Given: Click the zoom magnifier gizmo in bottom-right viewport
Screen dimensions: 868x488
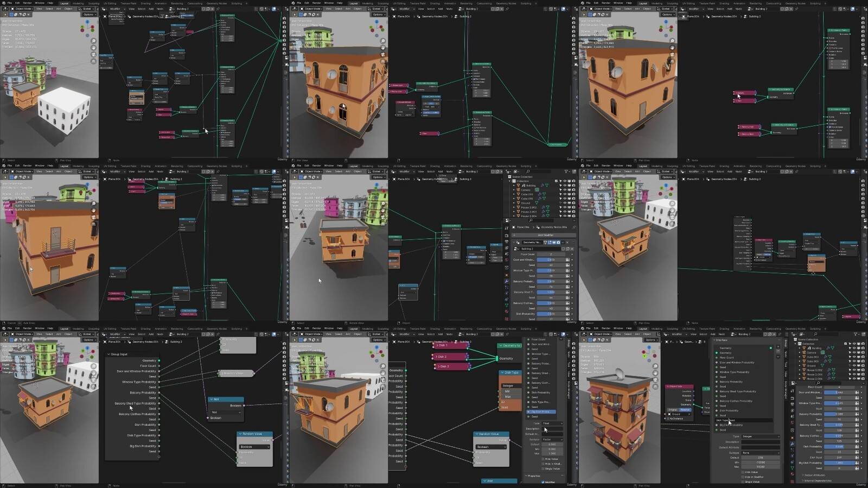Looking at the screenshot, I should 655,366.
